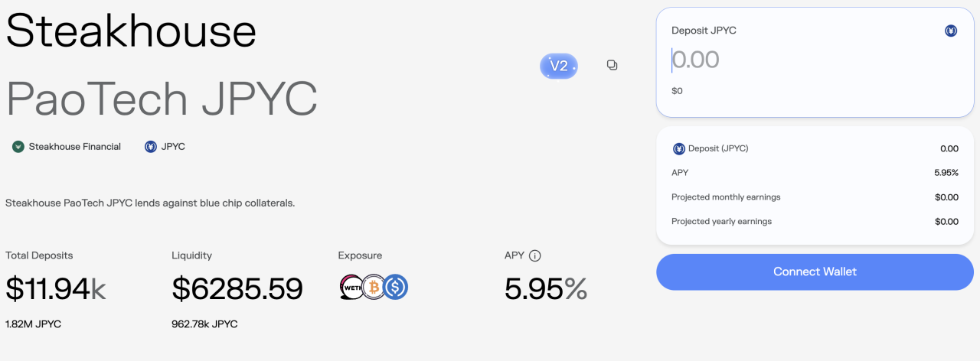
Task: Click the Bitcoin exposure icon
Action: pos(374,288)
